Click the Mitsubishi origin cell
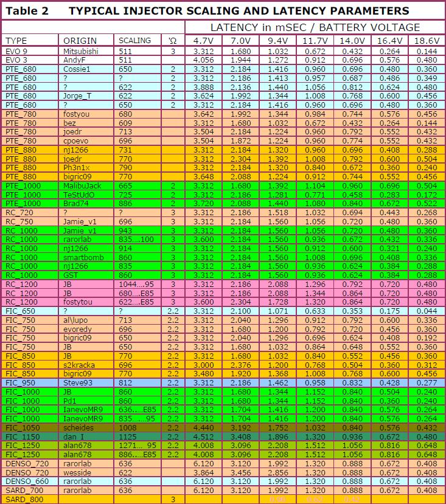The image size is (446, 504). click(81, 52)
